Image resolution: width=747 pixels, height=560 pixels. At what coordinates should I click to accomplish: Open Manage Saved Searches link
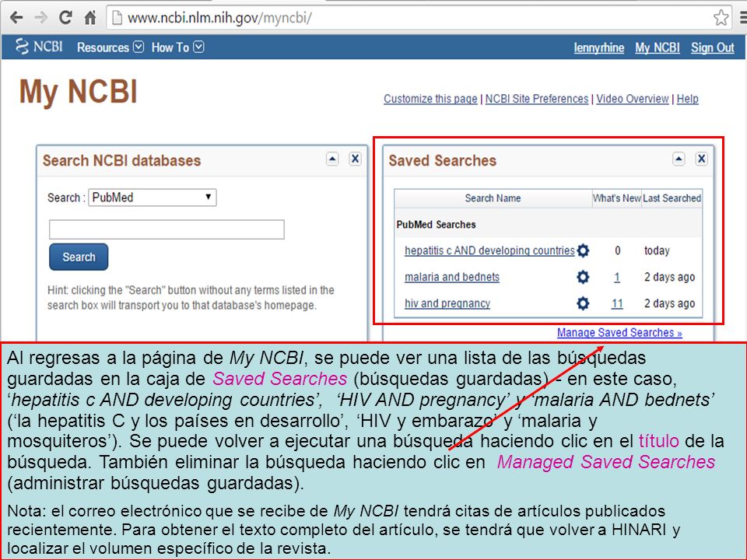[x=619, y=332]
